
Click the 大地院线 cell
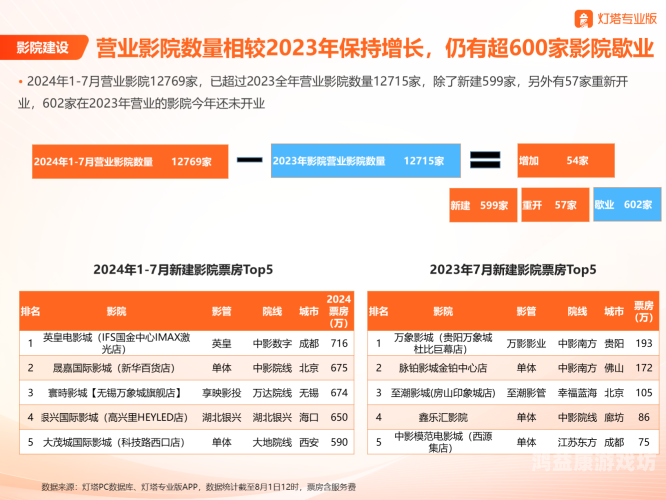(272, 442)
